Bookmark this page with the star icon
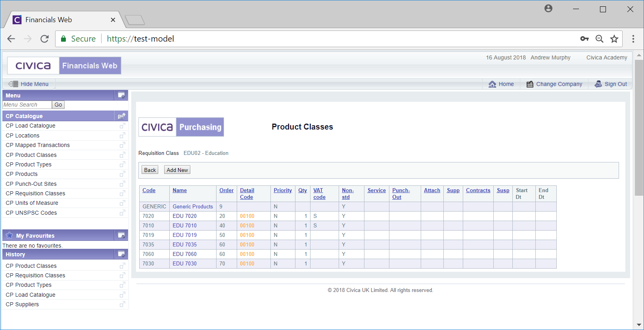 614,39
